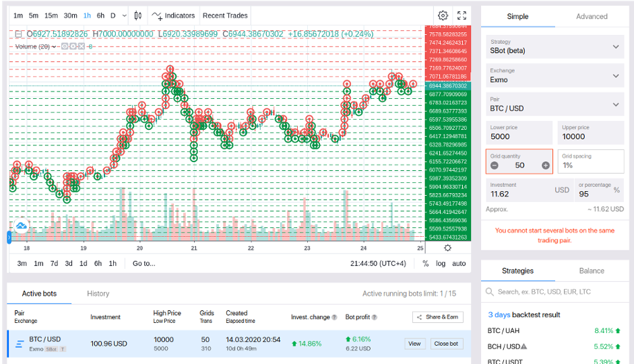
Task: Click the 21:44:50 (UTC+4) timezone clock
Action: pyautogui.click(x=378, y=263)
